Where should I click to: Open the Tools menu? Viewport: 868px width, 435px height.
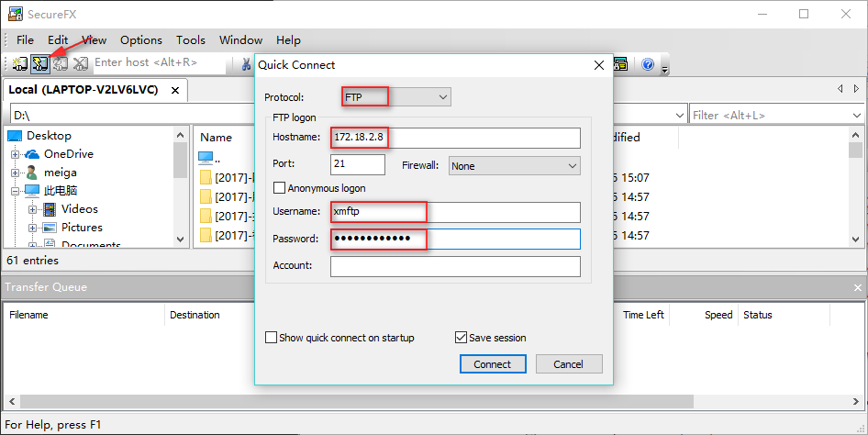pyautogui.click(x=191, y=39)
